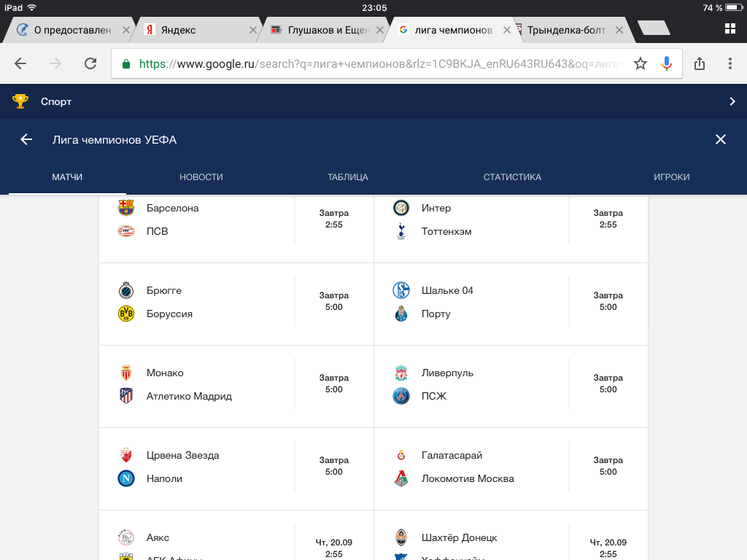Reload the page with the refresh icon
747x560 pixels.
tap(90, 63)
